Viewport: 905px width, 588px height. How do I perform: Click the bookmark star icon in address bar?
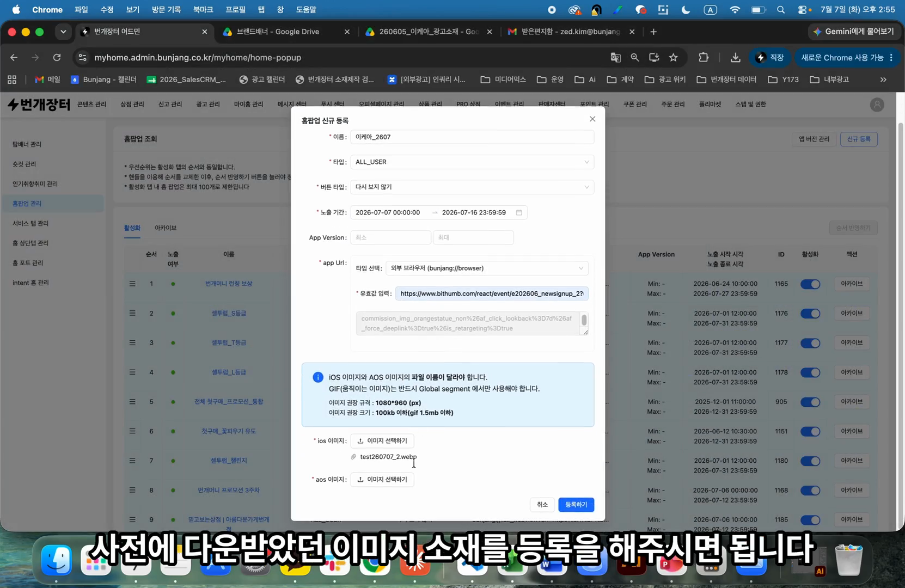coord(674,57)
